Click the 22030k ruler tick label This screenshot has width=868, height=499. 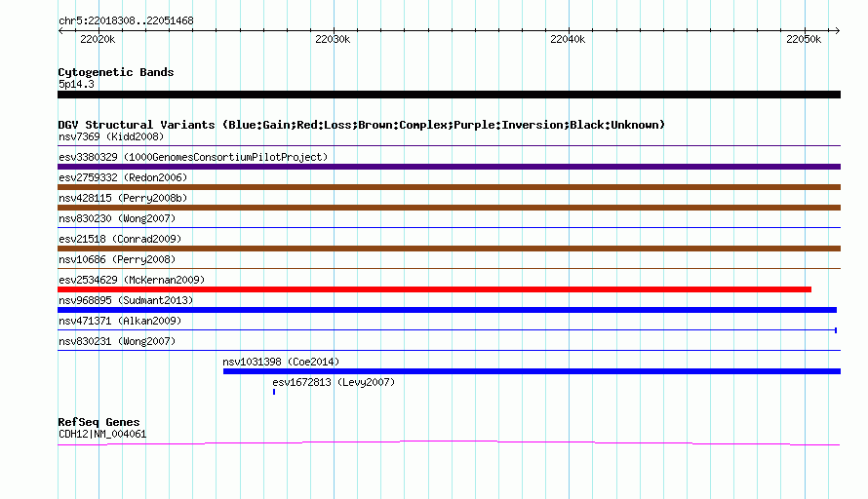point(333,39)
